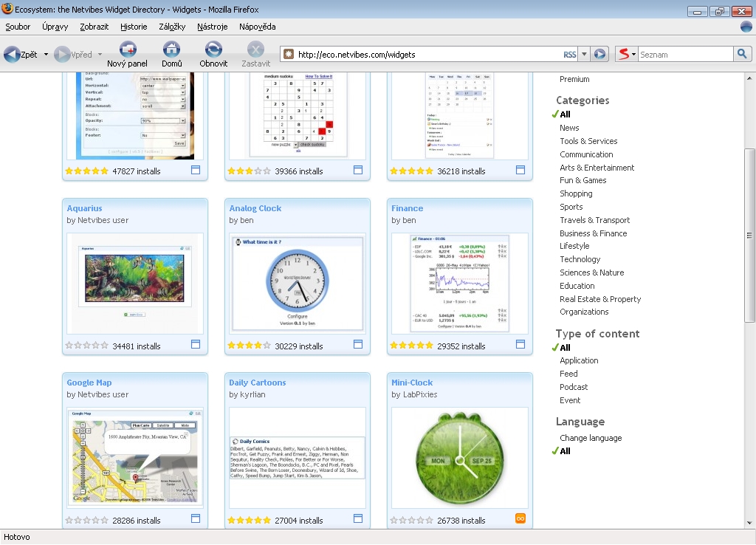756x545 pixels.
Task: Select All under Categories
Action: [x=565, y=114]
